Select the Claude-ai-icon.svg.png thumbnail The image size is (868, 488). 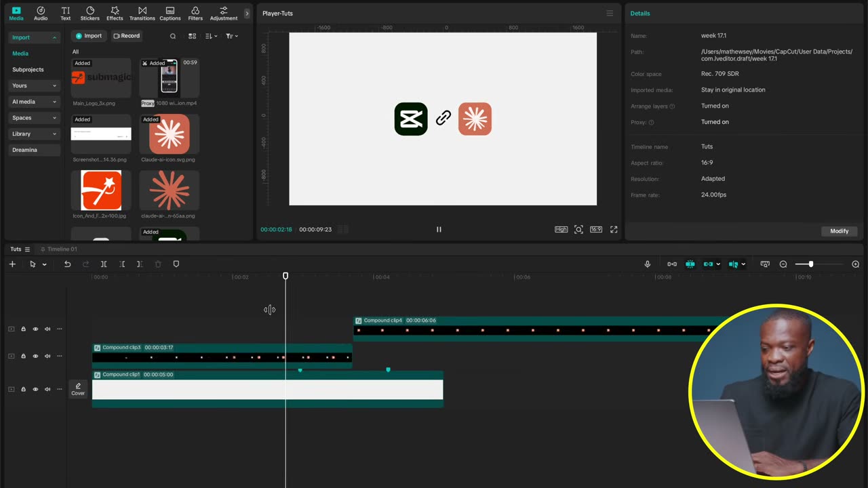click(x=170, y=134)
